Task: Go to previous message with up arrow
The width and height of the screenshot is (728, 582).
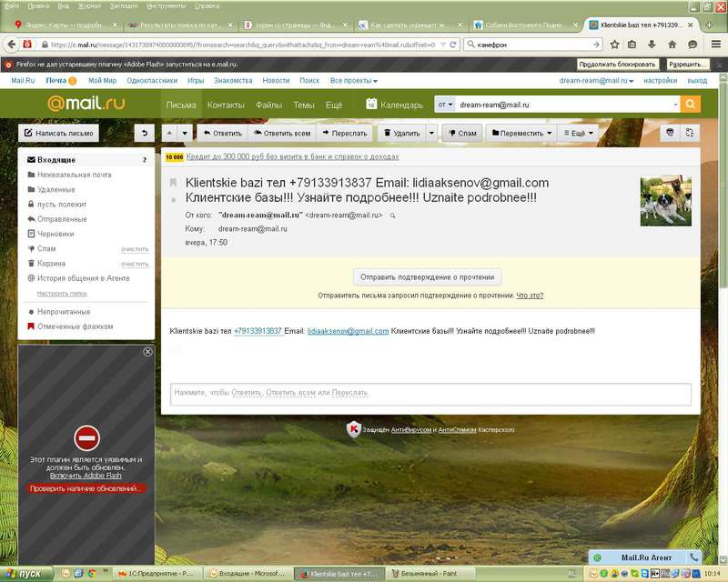Action: pyautogui.click(x=170, y=133)
